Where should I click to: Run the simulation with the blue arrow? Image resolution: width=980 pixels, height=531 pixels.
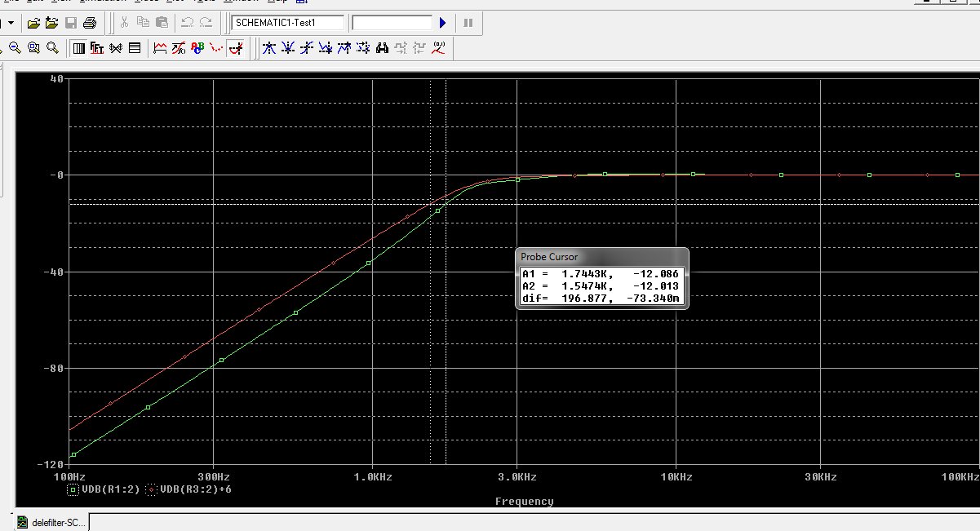443,23
